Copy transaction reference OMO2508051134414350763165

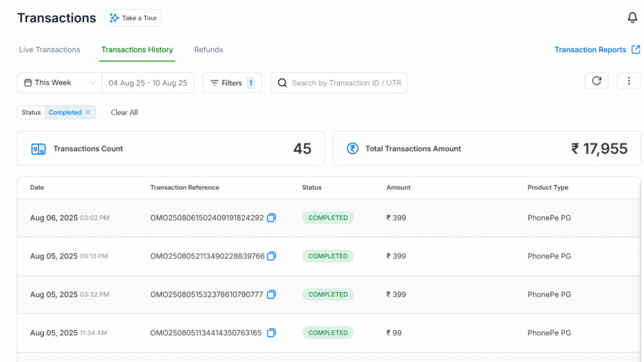(x=271, y=333)
